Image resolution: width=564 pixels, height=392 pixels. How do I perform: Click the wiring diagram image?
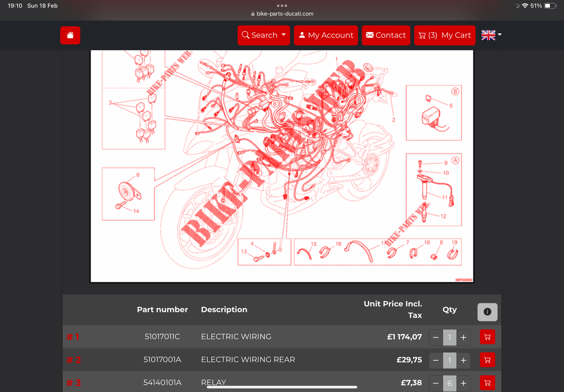282,166
